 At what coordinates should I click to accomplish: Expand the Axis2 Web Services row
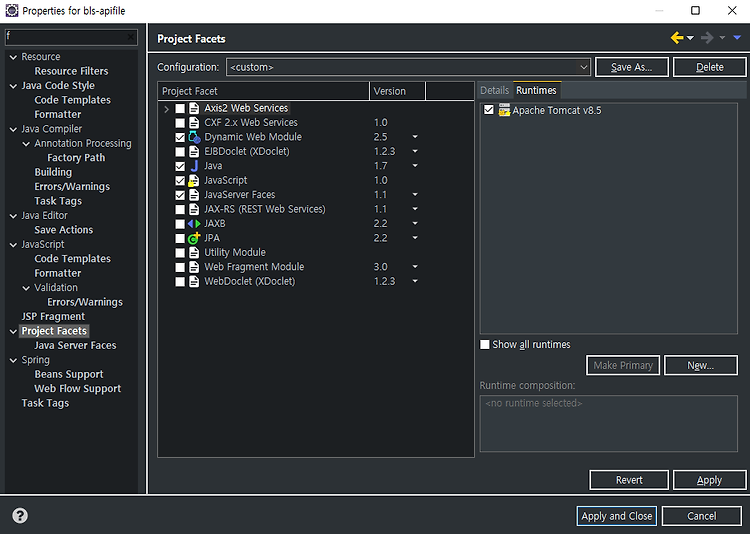tap(166, 109)
